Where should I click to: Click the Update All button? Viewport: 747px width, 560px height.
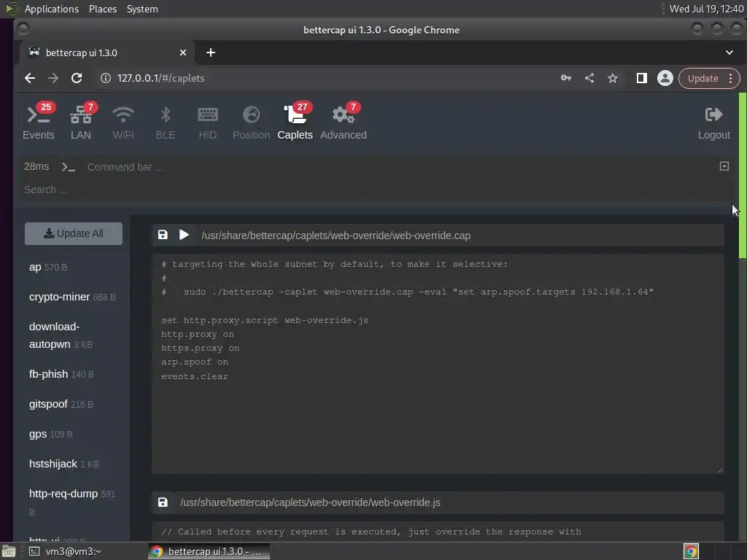click(x=74, y=233)
